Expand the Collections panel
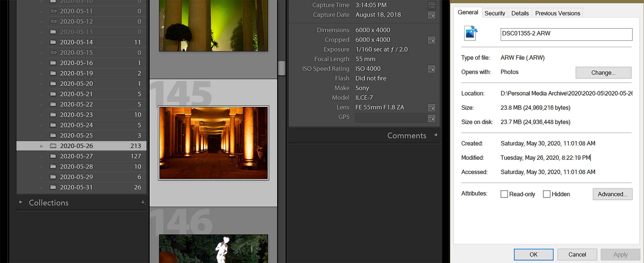 point(21,202)
